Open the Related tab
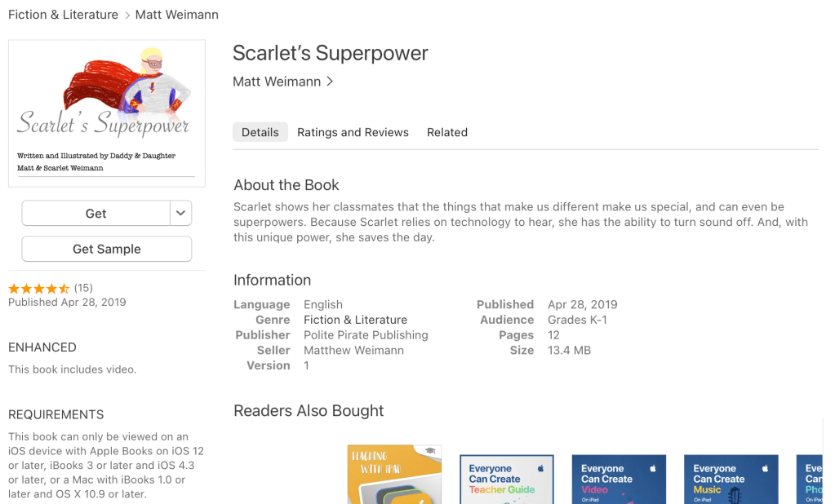 click(447, 132)
